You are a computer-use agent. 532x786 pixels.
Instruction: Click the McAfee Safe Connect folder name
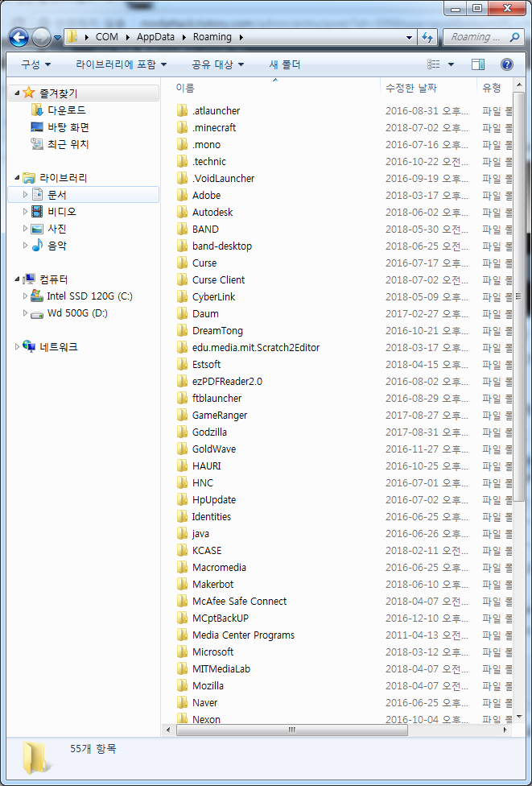[x=240, y=601]
